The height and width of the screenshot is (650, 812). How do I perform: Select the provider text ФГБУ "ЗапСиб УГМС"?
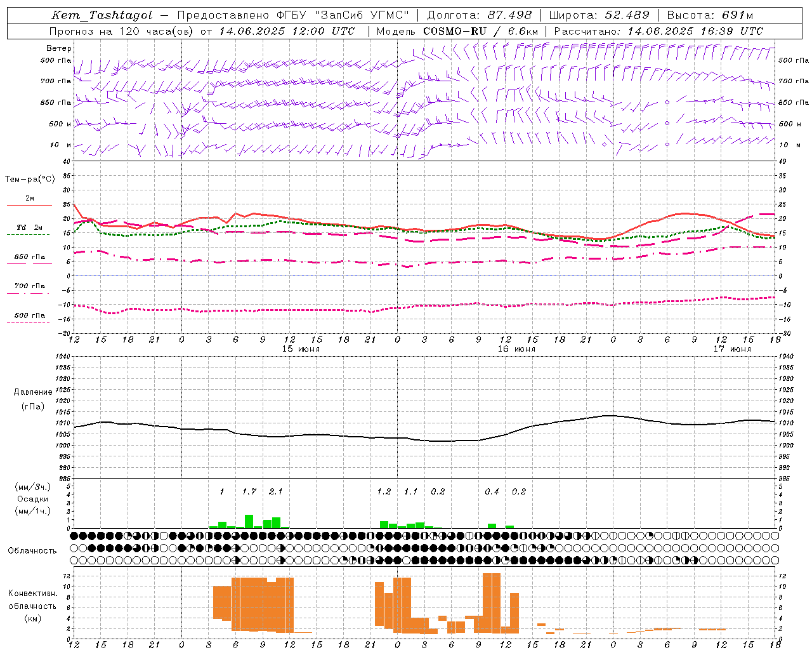click(x=343, y=15)
